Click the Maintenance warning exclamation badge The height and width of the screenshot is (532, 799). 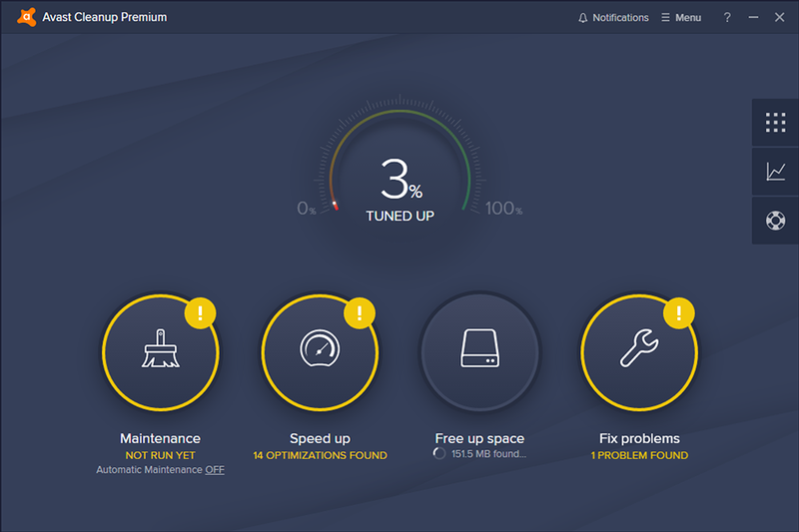[200, 313]
